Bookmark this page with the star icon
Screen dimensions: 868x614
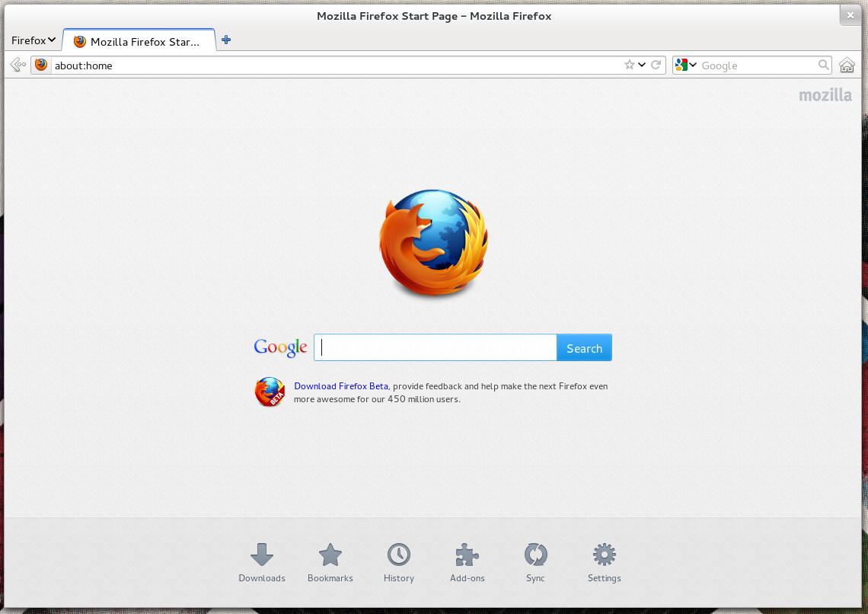point(630,65)
